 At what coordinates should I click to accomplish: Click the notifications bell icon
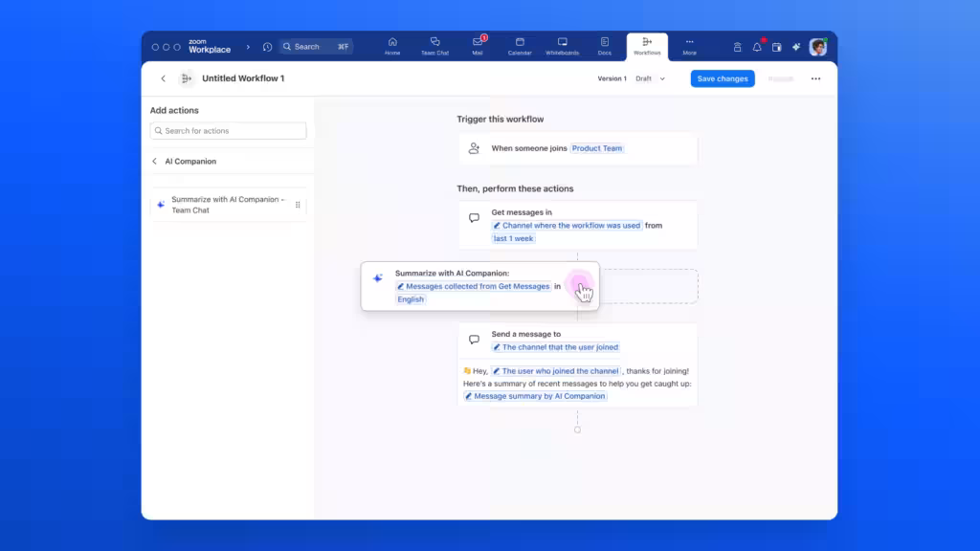757,47
